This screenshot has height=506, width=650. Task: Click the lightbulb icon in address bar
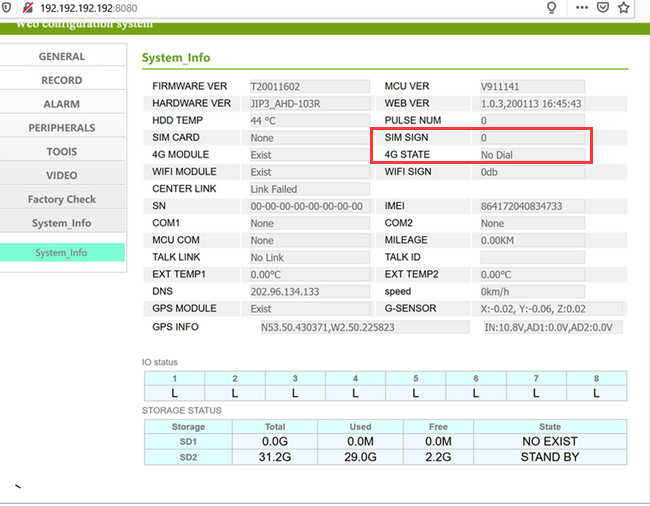(x=551, y=8)
